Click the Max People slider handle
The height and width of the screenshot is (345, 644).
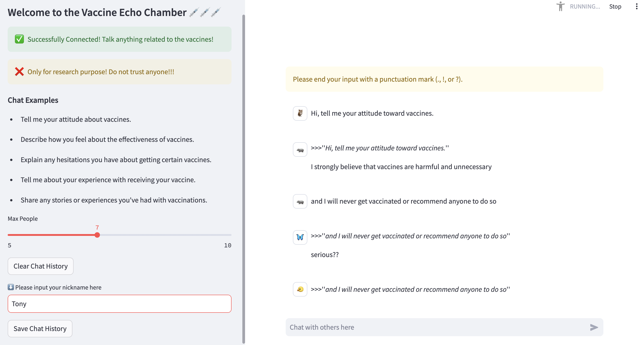point(97,235)
